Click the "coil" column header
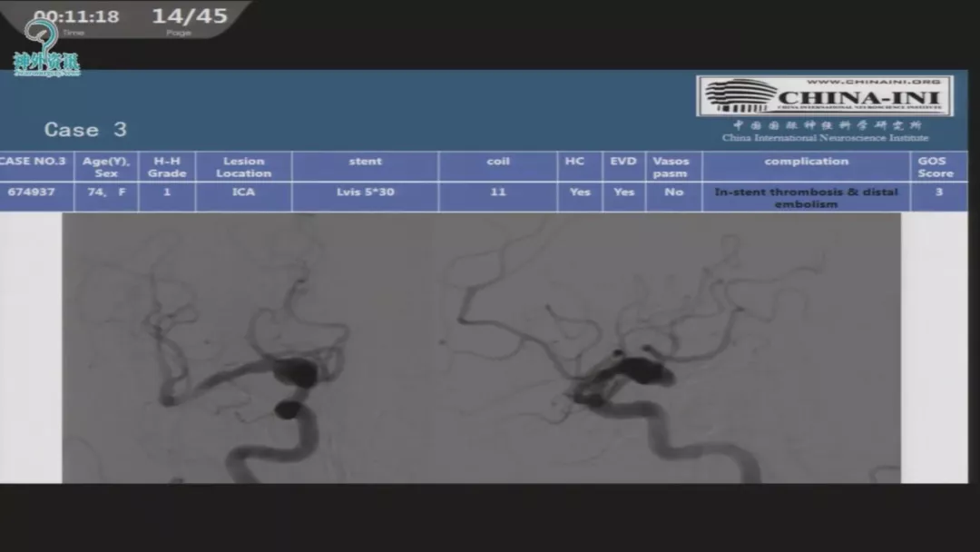980x552 pixels. 498,167
